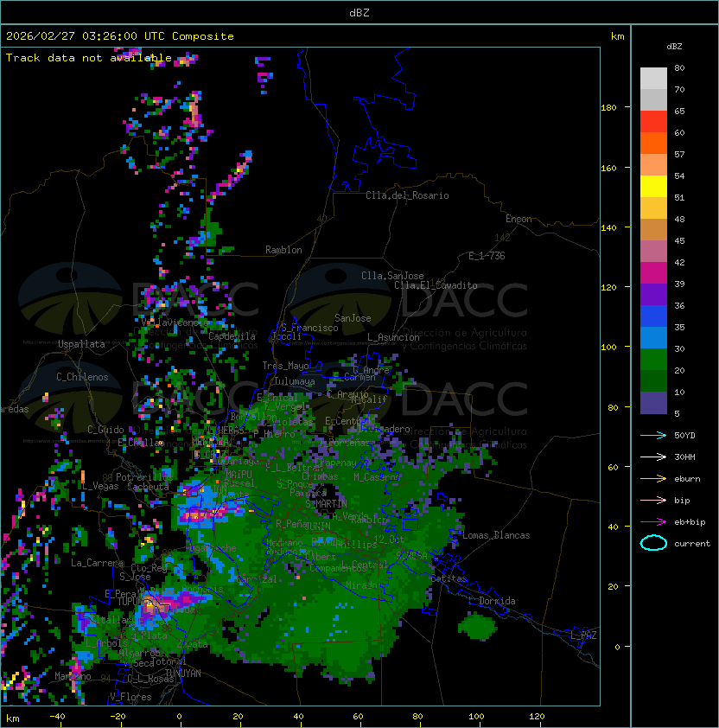The width and height of the screenshot is (719, 728).
Task: Click the '-40' tick on the horizontal km axis
Action: pos(57,717)
